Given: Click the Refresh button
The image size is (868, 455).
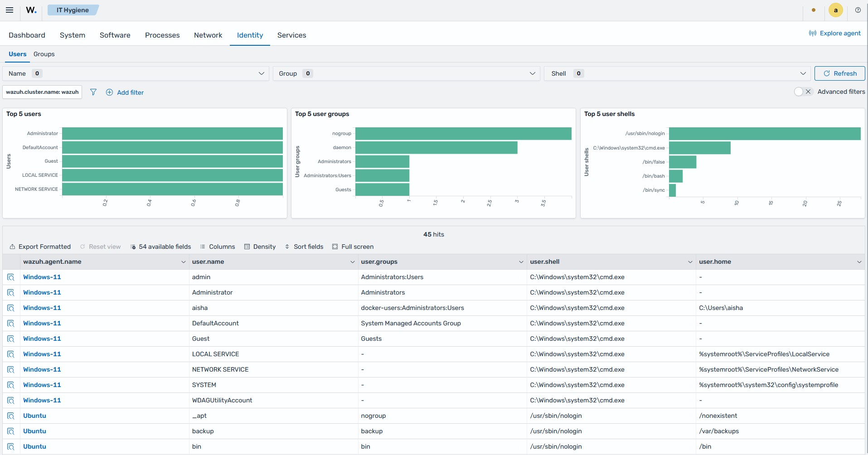Looking at the screenshot, I should point(839,73).
